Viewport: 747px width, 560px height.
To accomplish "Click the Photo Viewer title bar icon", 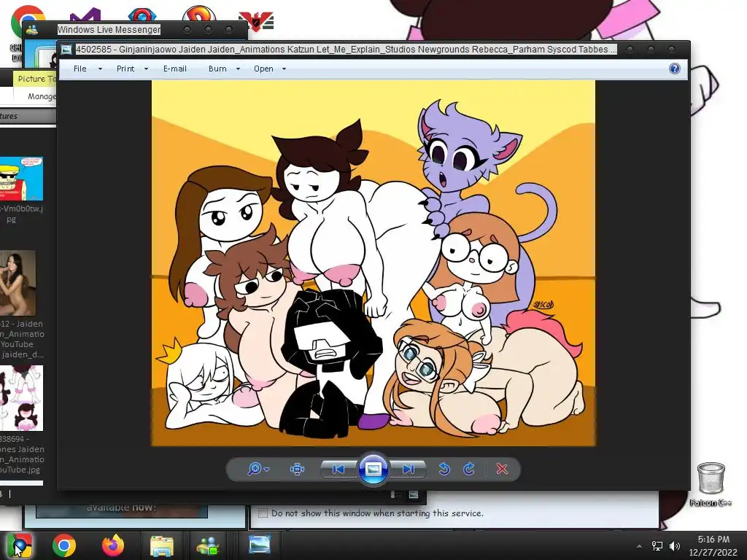I will (x=66, y=50).
